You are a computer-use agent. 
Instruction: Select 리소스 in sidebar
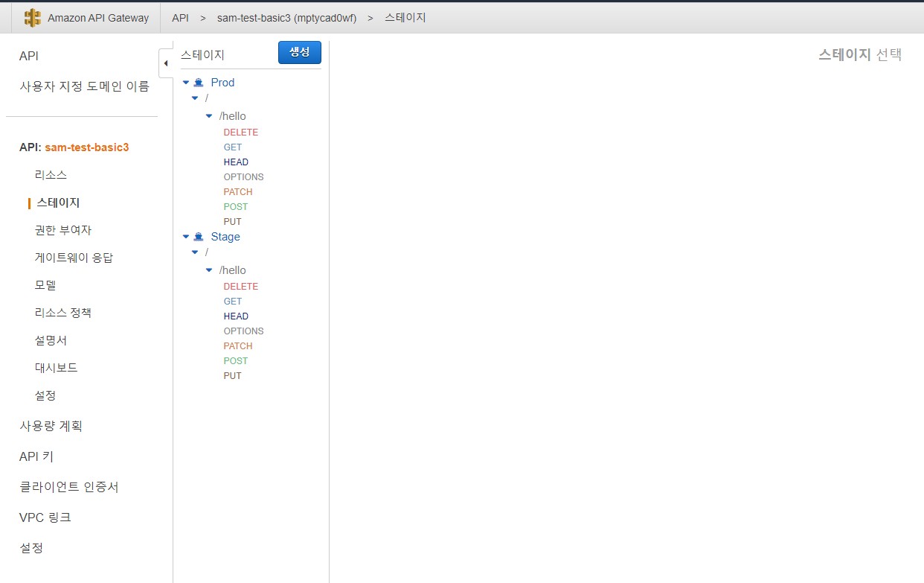[x=51, y=175]
